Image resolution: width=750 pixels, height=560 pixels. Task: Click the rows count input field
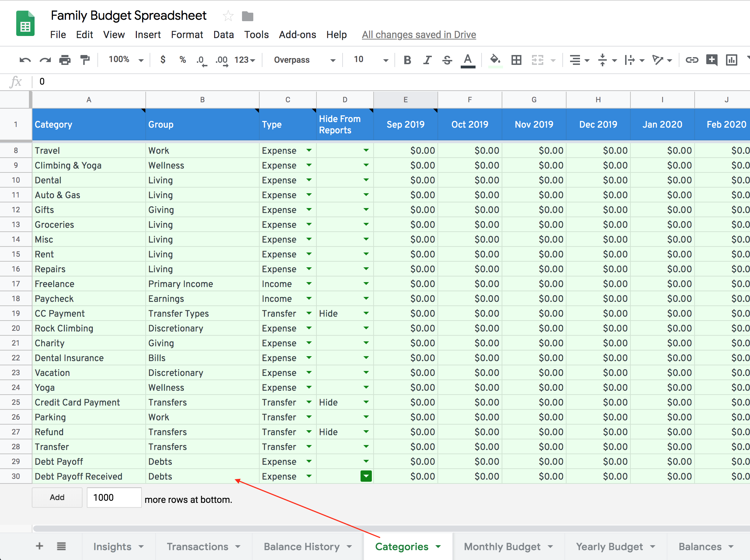114,498
